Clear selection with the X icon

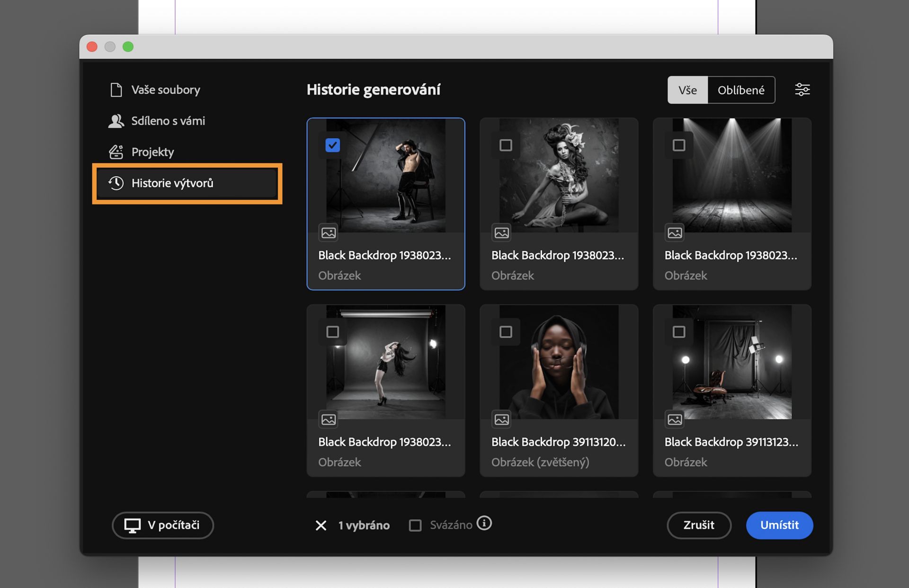[321, 525]
